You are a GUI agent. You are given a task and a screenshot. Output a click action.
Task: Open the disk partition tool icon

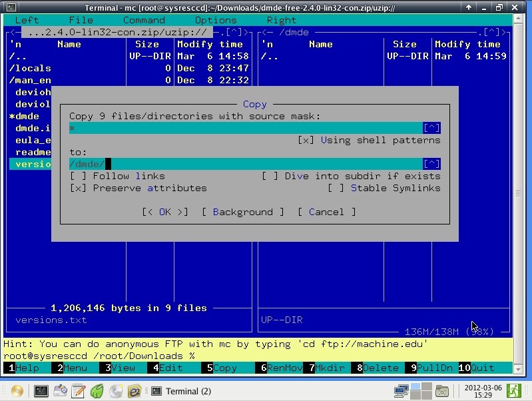coord(60,391)
